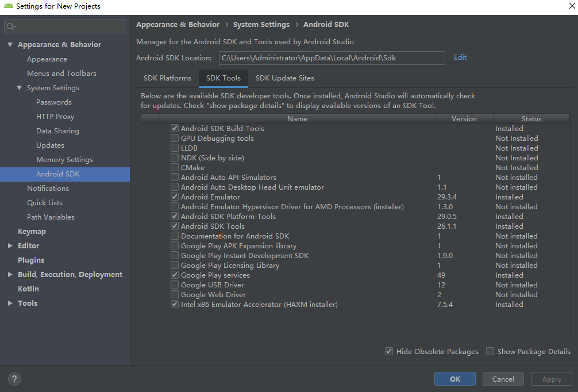578x392 pixels.
Task: Open the Appearance settings page
Action: click(x=47, y=59)
